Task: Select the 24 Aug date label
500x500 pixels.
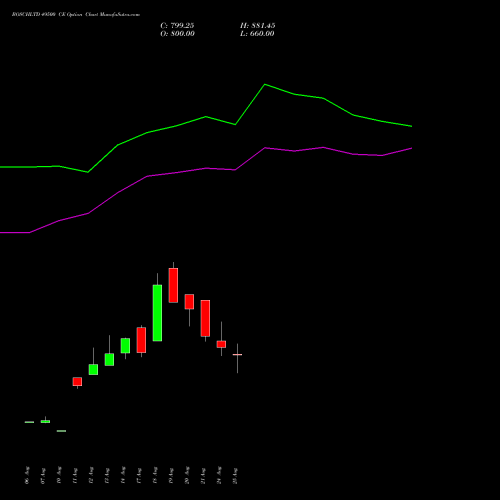Action: (x=219, y=476)
